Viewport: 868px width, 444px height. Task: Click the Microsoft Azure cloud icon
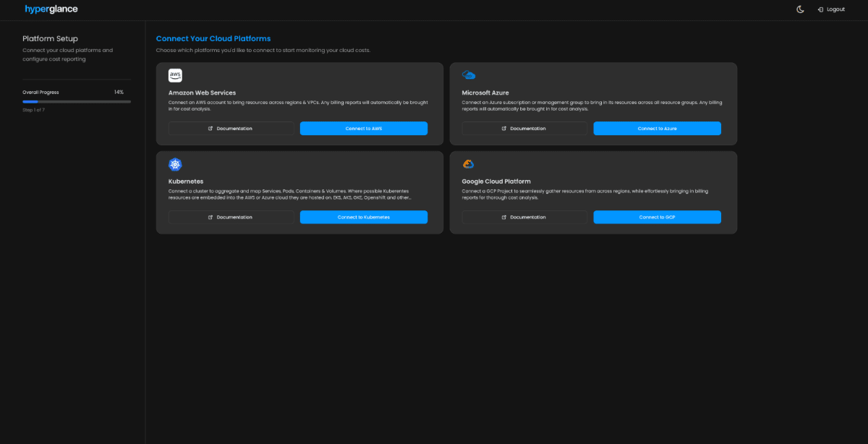pyautogui.click(x=469, y=75)
